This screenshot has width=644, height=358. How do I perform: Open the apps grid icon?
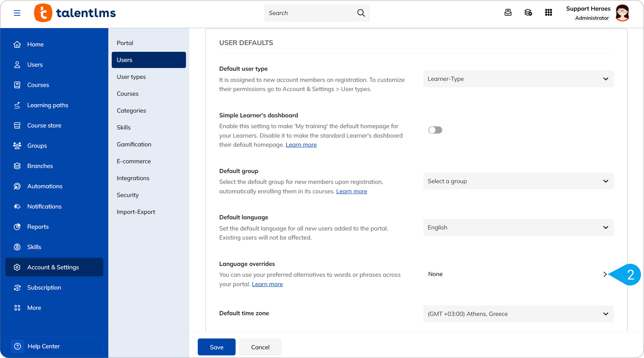pyautogui.click(x=548, y=13)
